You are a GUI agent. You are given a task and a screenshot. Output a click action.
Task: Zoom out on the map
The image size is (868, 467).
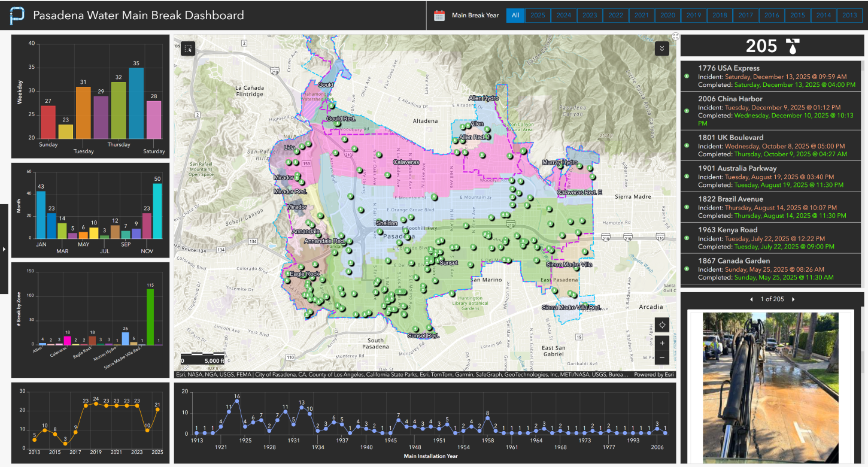click(661, 358)
